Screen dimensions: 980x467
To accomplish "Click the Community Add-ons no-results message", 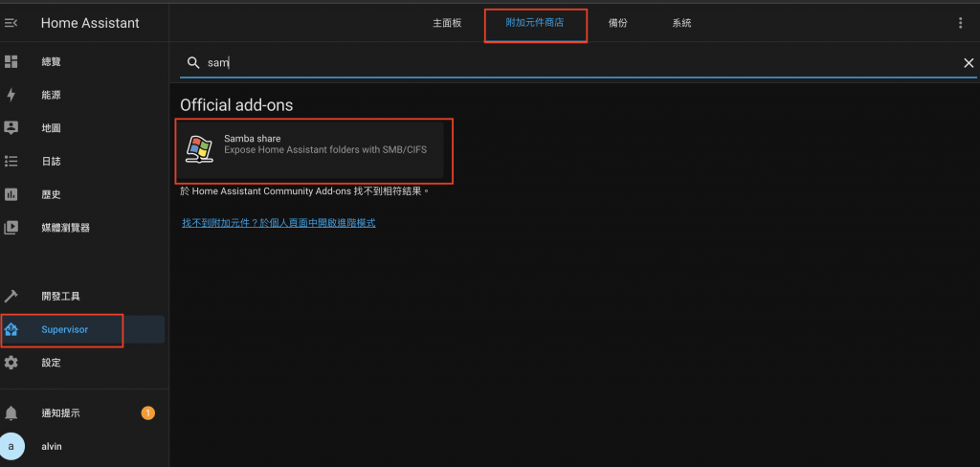I will tap(305, 191).
